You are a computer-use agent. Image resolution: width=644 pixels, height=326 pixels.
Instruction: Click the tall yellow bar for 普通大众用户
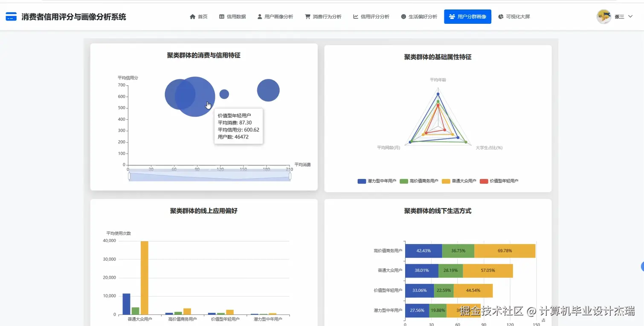145,278
